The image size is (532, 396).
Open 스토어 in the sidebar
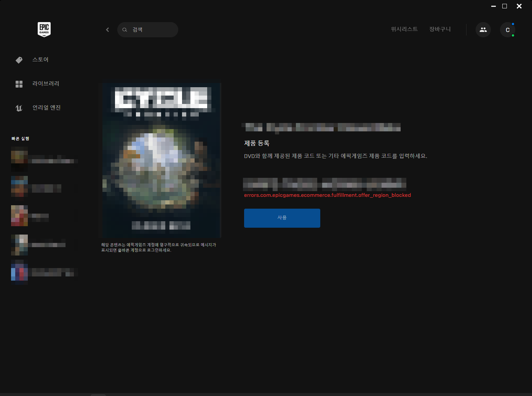(x=40, y=60)
